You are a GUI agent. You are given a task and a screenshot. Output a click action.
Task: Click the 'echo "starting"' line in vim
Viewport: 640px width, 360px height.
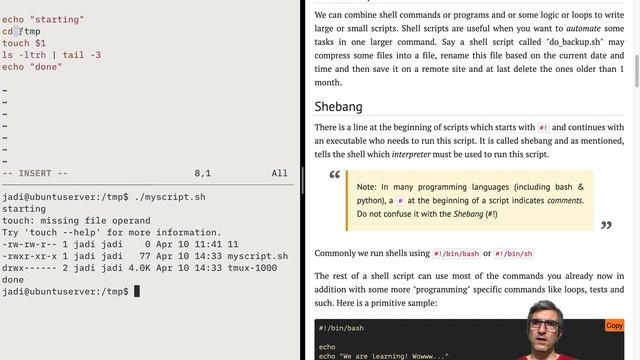[x=43, y=20]
